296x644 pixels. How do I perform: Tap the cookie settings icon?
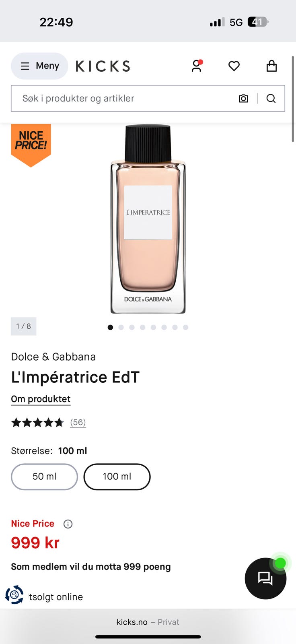point(14,595)
